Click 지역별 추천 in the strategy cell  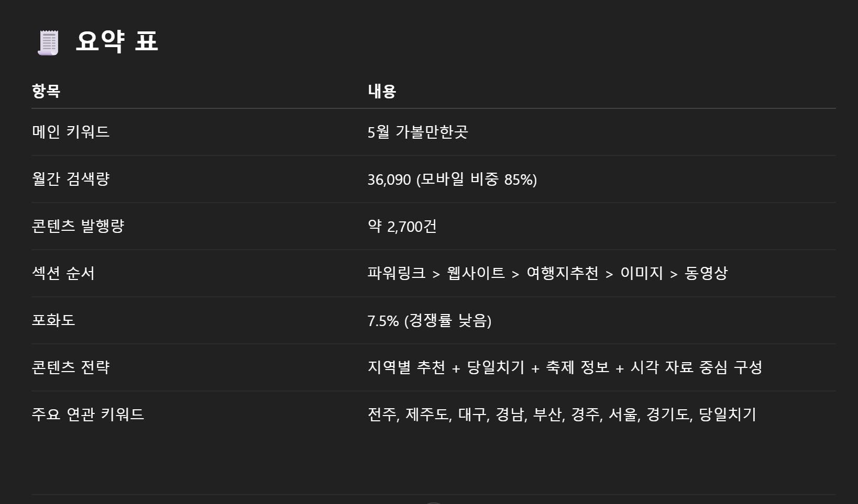click(x=406, y=367)
